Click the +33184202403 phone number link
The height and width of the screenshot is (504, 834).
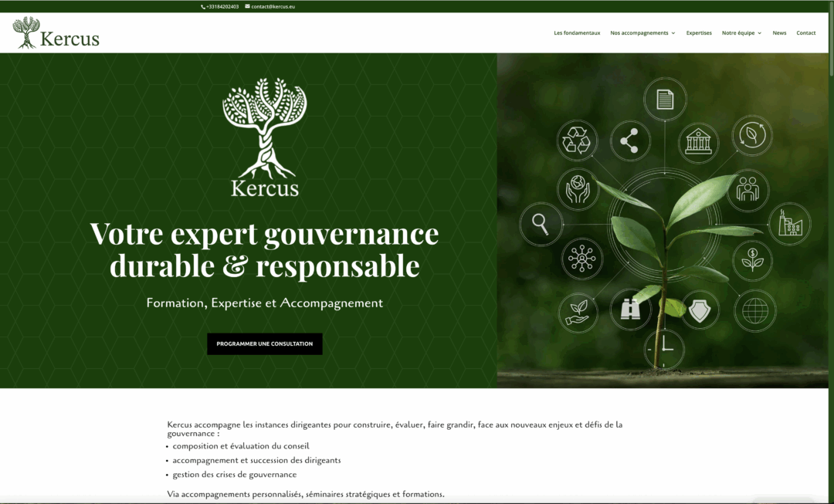(x=222, y=6)
